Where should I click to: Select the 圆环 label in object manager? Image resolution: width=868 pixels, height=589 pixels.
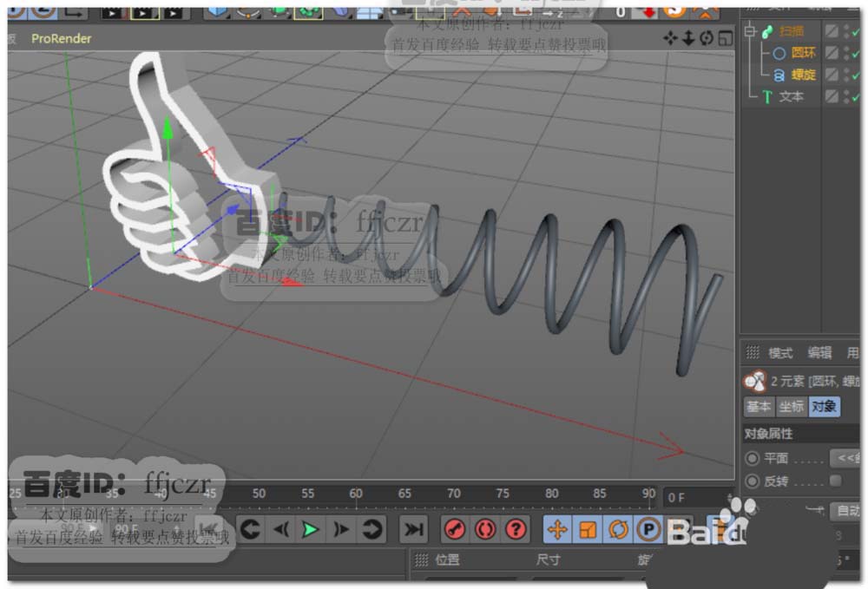[x=803, y=53]
